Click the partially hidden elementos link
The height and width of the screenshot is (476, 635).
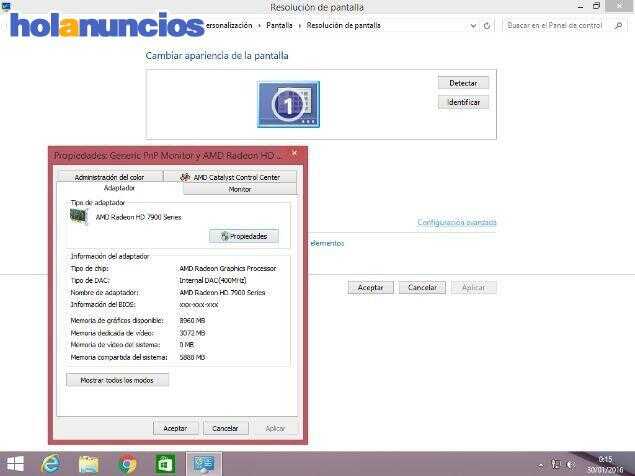pos(327,243)
